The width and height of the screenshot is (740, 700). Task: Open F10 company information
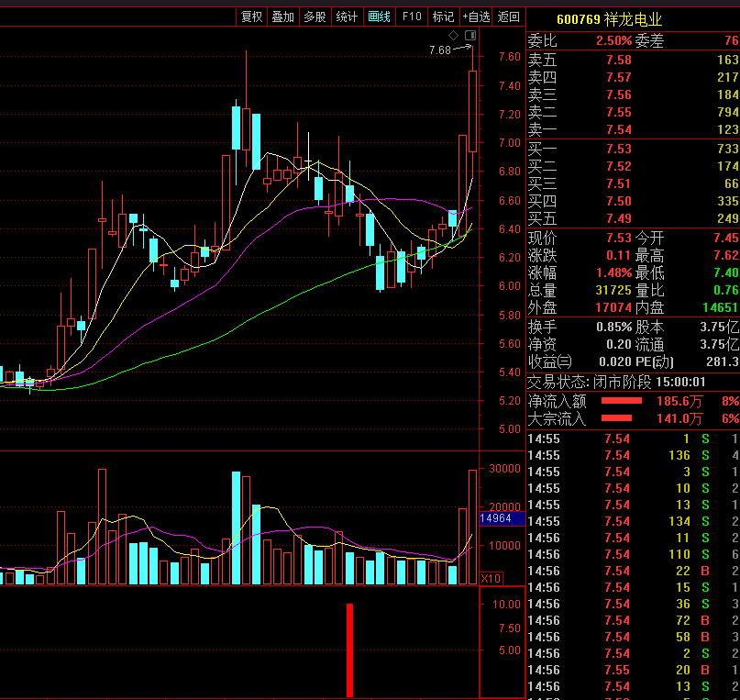pos(412,17)
